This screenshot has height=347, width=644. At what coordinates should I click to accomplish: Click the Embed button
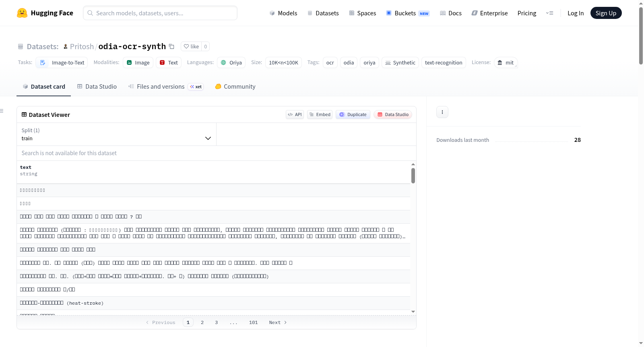pos(320,114)
